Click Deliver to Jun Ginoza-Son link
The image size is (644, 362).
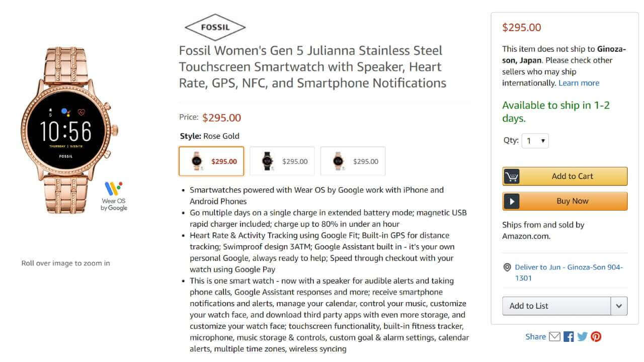click(569, 273)
